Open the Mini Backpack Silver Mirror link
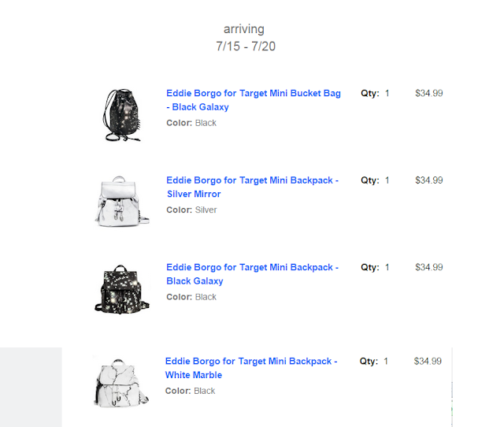This screenshot has width=504, height=427. point(252,187)
